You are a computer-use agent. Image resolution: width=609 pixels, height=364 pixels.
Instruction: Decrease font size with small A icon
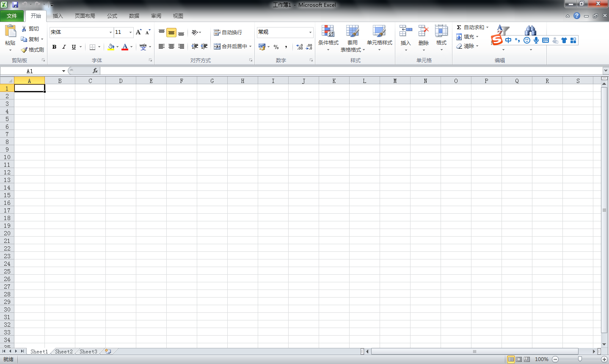(148, 32)
